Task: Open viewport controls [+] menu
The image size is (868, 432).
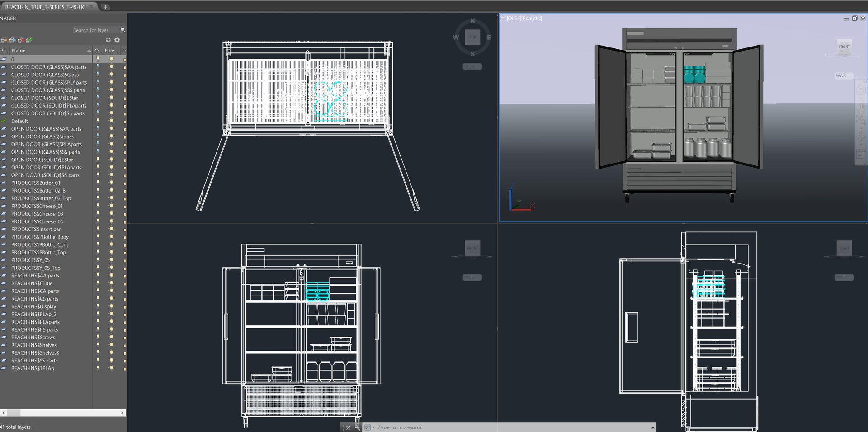Action: (503, 19)
